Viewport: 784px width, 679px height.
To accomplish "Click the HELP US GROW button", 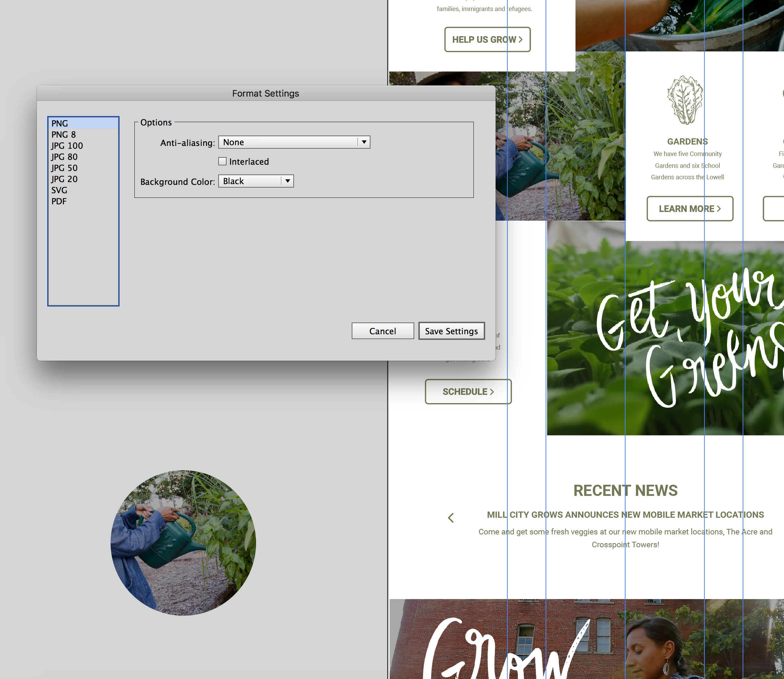I will click(x=487, y=39).
